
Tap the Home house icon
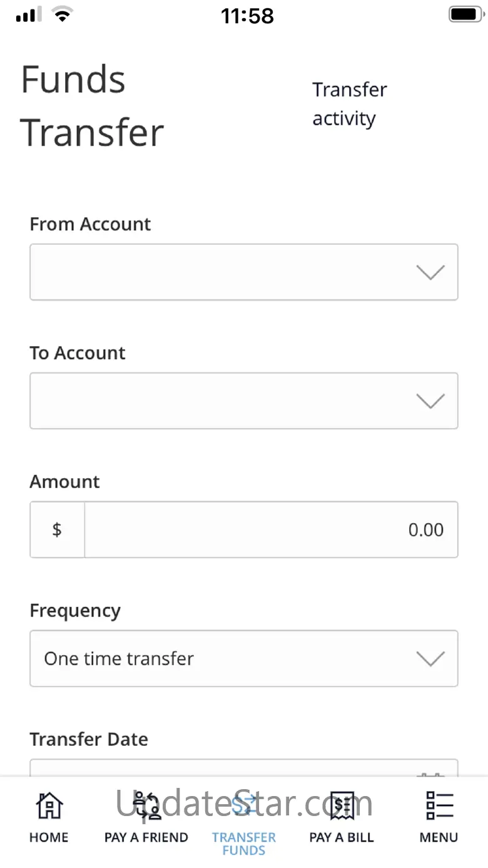click(49, 806)
